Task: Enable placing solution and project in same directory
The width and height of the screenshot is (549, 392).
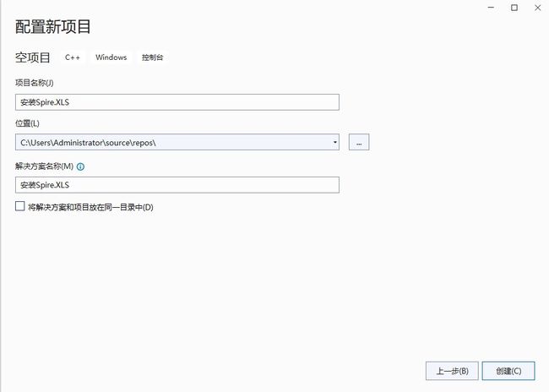Action: click(x=20, y=206)
